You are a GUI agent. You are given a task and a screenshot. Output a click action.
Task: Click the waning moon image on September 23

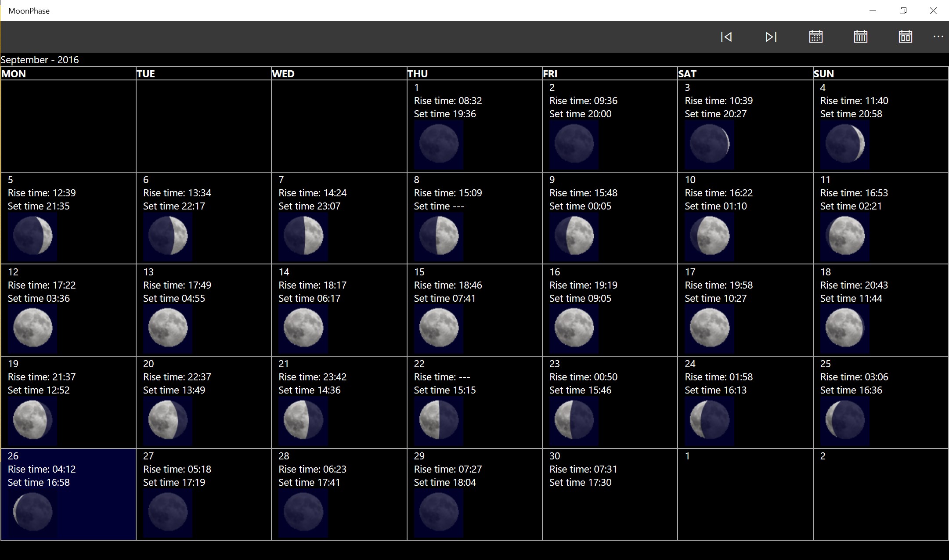574,420
